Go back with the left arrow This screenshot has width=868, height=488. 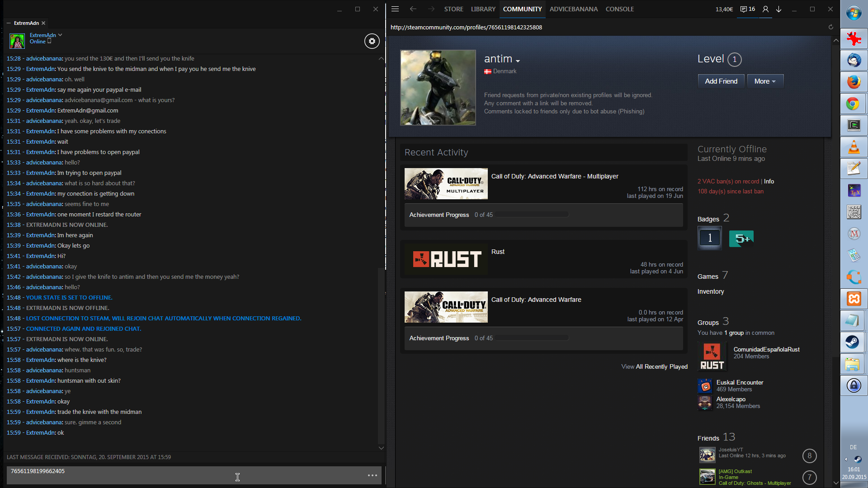413,9
